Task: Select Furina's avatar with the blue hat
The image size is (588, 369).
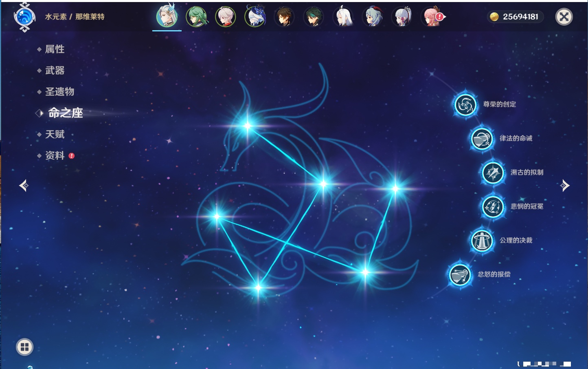Action: tap(255, 17)
